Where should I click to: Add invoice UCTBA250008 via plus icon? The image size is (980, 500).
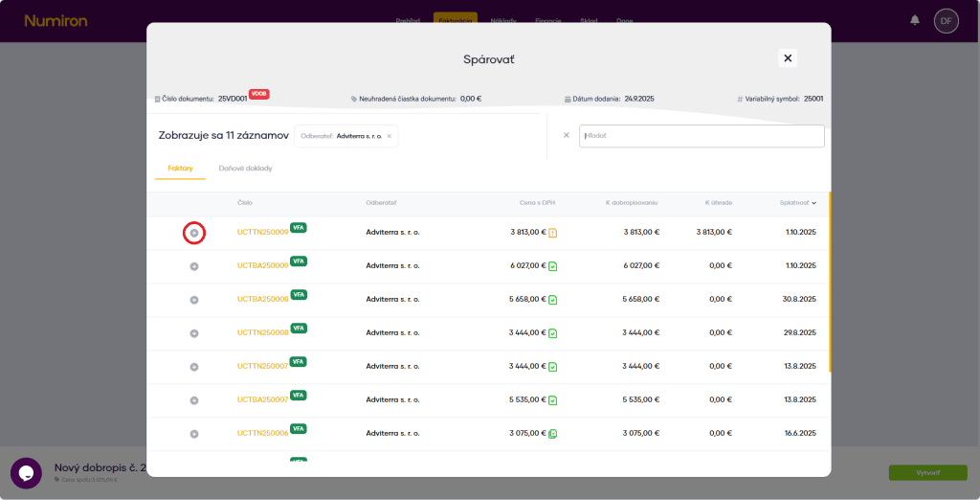click(194, 300)
